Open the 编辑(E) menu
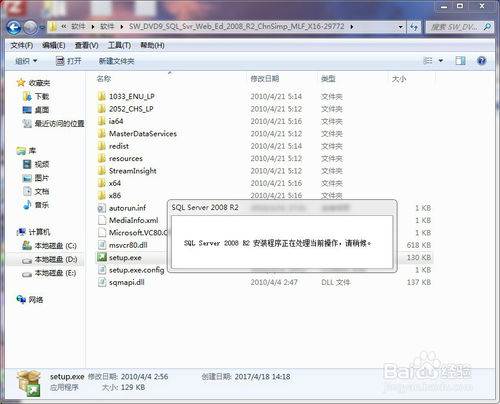Screen dimensions: 500x404 [x=54, y=45]
